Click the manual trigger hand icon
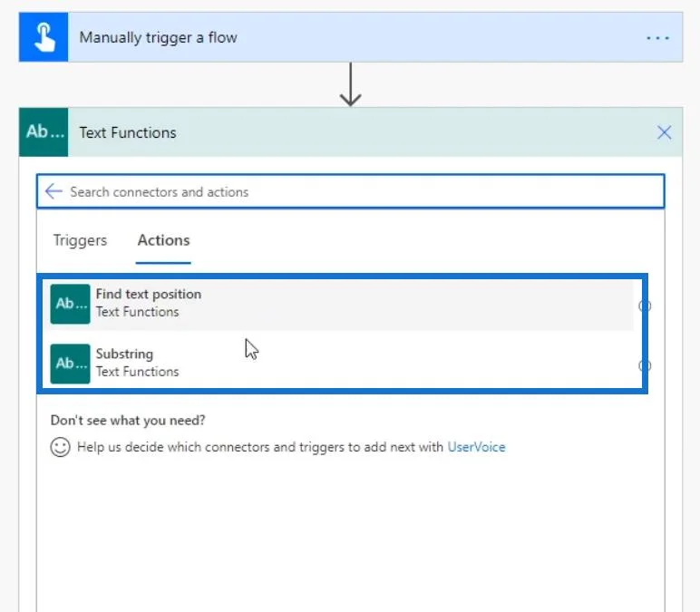700x612 pixels. tap(44, 37)
